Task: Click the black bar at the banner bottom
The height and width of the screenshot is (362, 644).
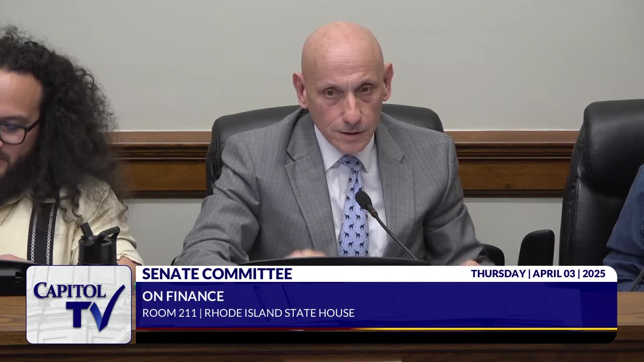Action: pos(376,337)
